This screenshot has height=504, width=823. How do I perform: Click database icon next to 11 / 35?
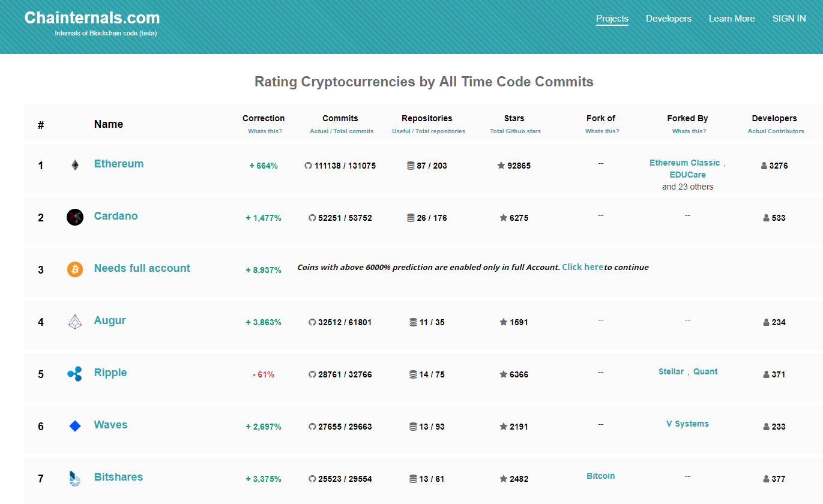click(x=413, y=322)
